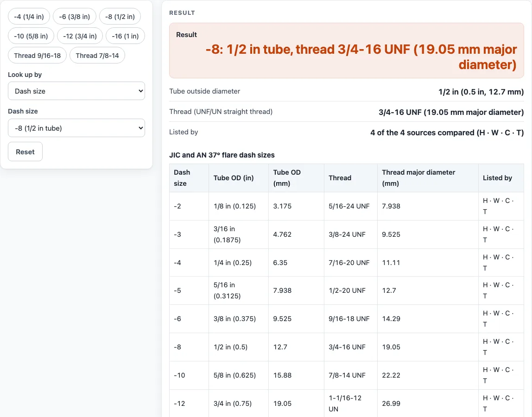
Task: Click the -12 dash size cell
Action: pyautogui.click(x=189, y=404)
